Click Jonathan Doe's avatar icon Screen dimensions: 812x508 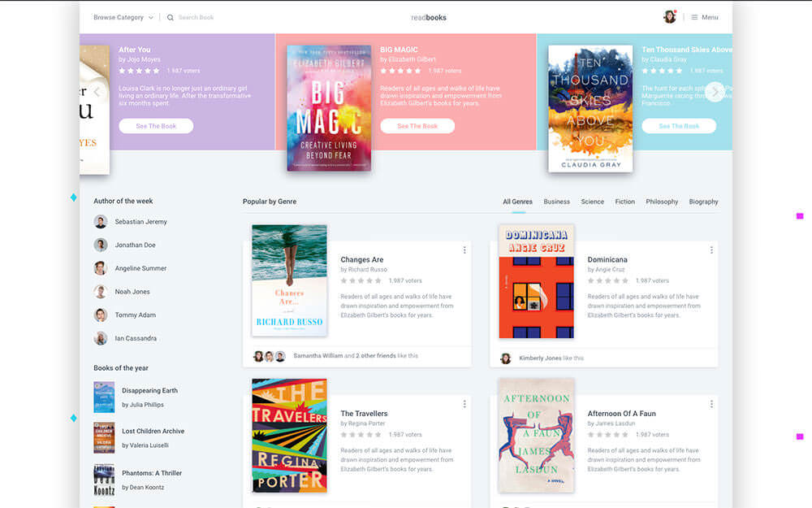[x=101, y=245]
